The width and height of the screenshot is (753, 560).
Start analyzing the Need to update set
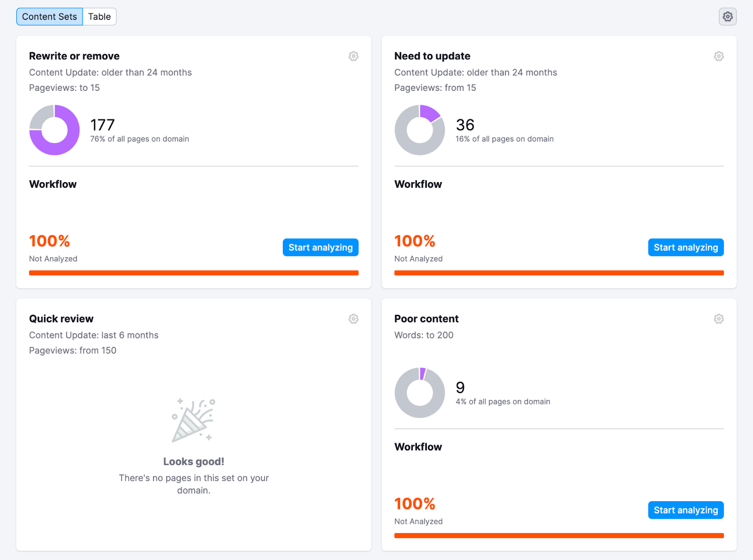[x=686, y=248]
